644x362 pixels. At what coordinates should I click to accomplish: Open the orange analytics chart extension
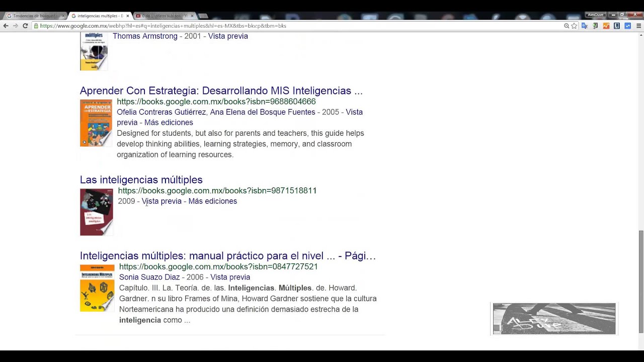pyautogui.click(x=606, y=26)
